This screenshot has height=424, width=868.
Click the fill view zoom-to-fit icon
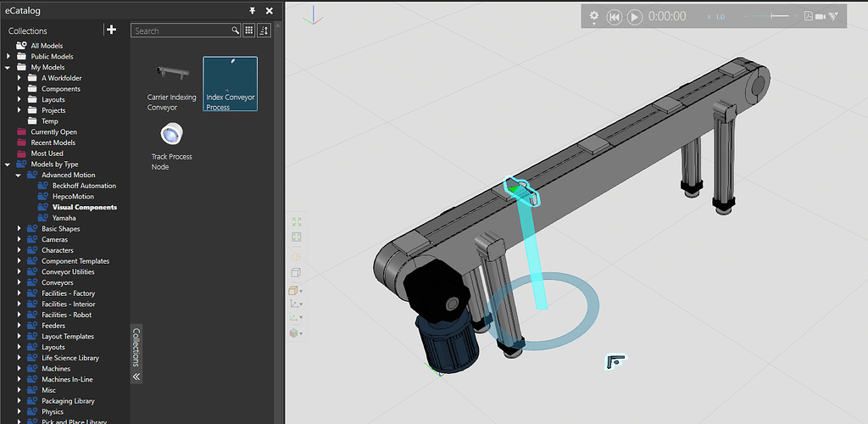(x=297, y=220)
